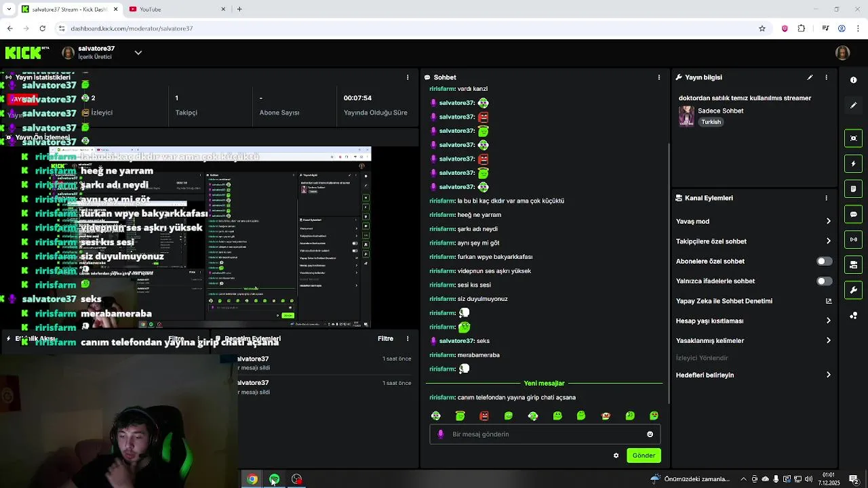Click the channel actions icon in the sidebar
Viewport: 868px width, 488px height.
point(853,264)
